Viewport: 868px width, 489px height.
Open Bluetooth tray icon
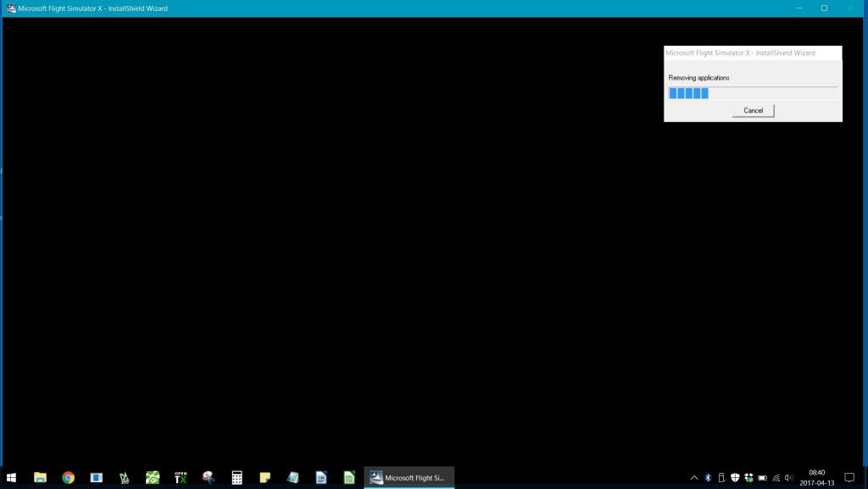(708, 478)
